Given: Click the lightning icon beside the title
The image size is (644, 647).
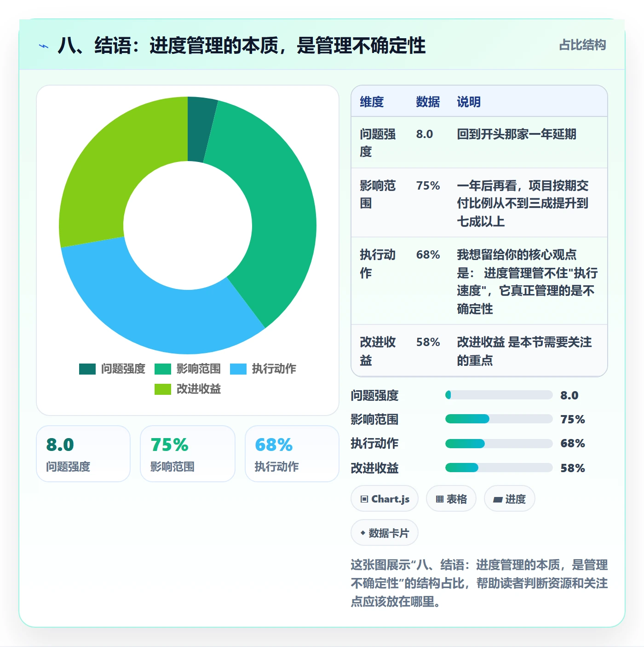Looking at the screenshot, I should 44,46.
